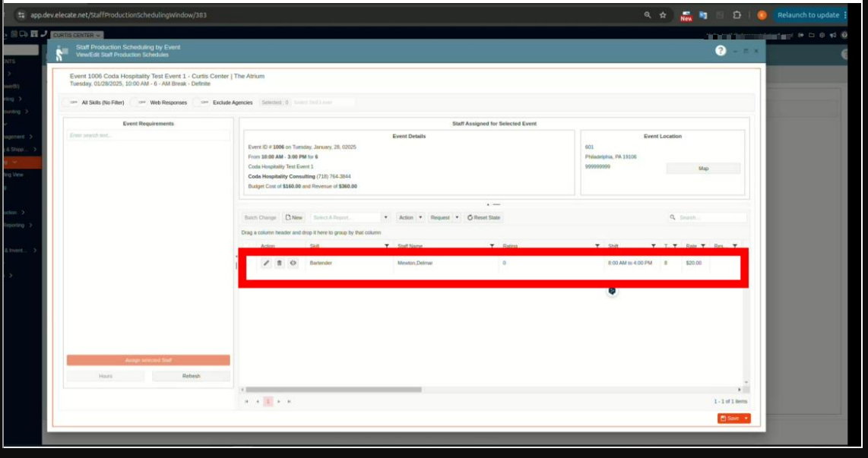Click the Refresh button under Event Requirements
Image resolution: width=868 pixels, height=458 pixels.
pos(191,376)
